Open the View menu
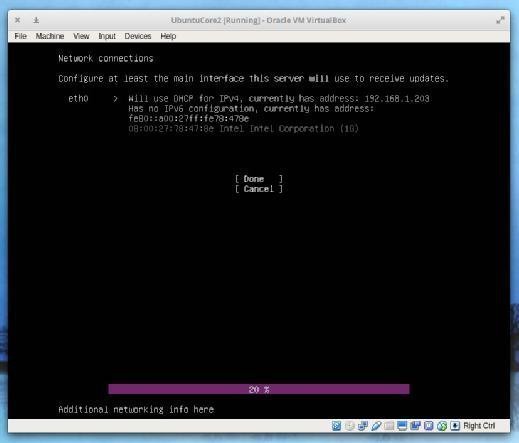The height and width of the screenshot is (443, 519). coord(81,36)
